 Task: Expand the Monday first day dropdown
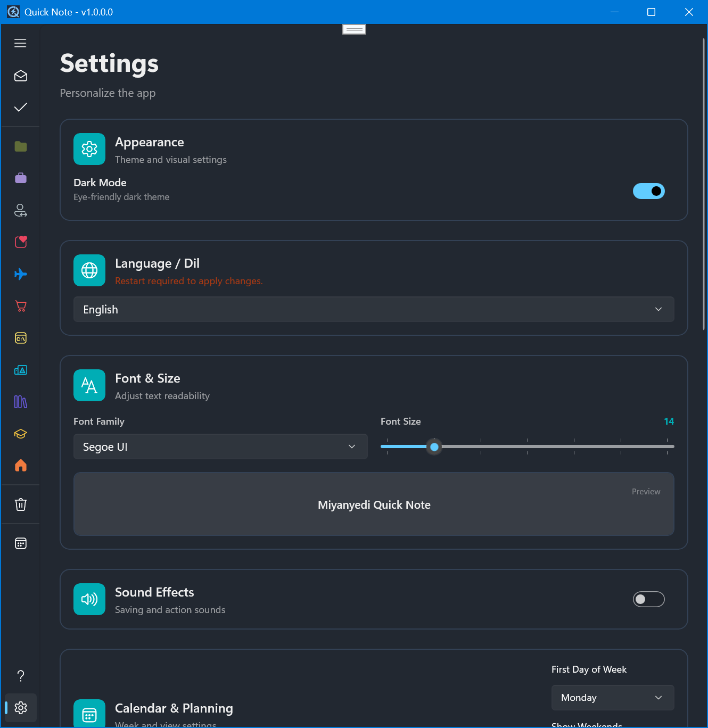[612, 698]
